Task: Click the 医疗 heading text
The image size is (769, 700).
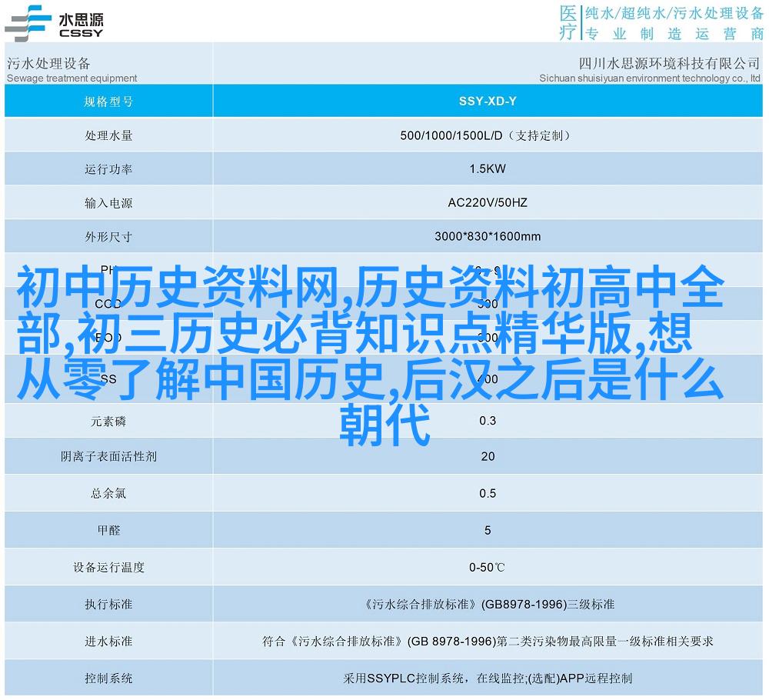Action: click(568, 22)
